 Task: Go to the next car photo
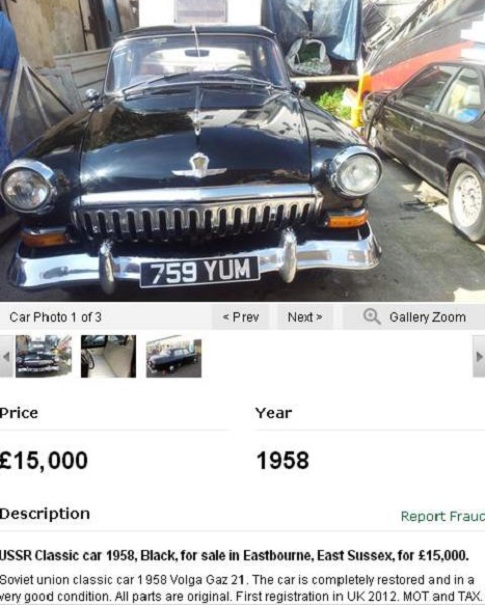pyautogui.click(x=305, y=317)
